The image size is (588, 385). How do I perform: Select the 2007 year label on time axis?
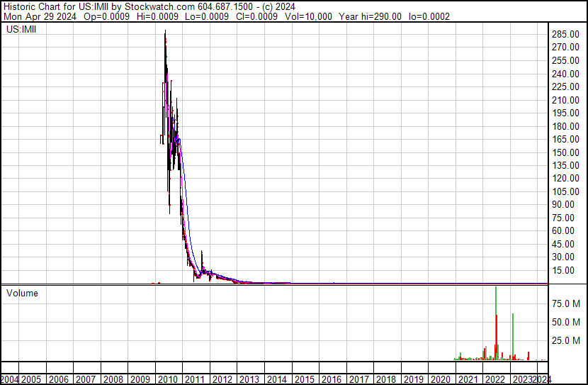(86, 379)
